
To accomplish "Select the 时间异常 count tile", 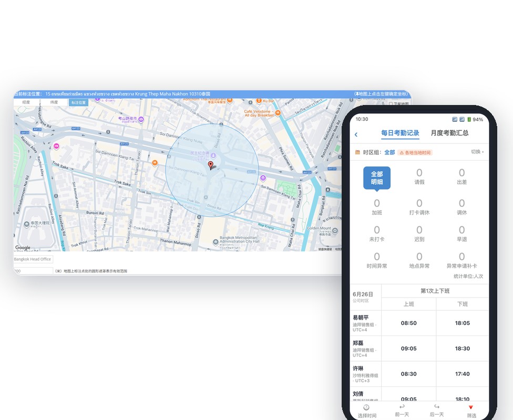I will pos(376,261).
